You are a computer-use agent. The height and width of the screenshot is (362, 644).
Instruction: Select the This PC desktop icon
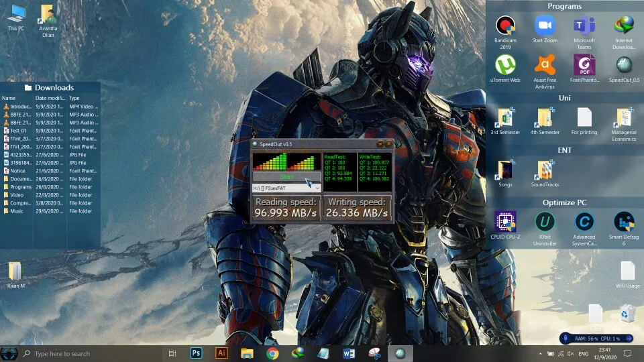(x=16, y=18)
